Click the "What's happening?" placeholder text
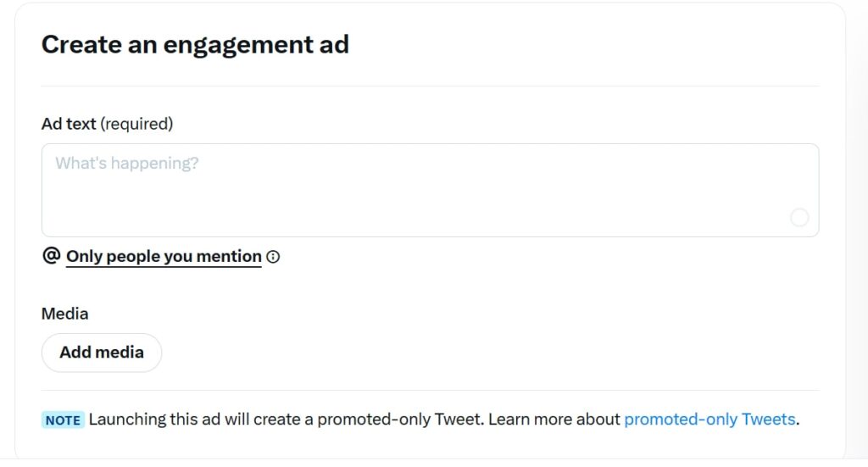868x467 pixels. (x=127, y=163)
